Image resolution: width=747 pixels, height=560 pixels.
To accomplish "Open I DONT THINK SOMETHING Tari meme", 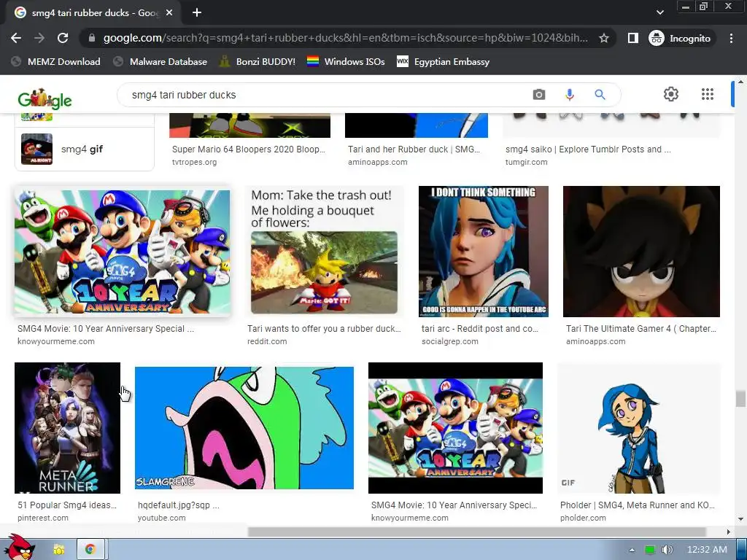I will 484,252.
